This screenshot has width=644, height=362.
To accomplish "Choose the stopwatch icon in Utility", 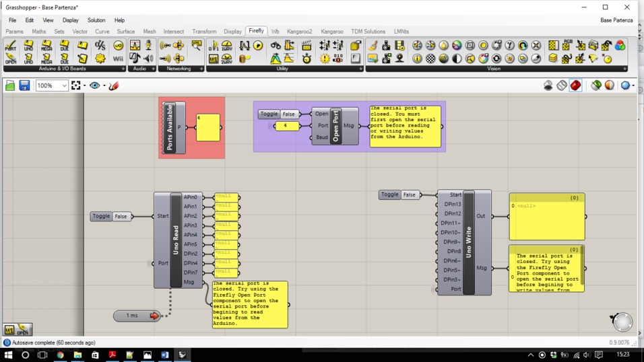I will (307, 59).
